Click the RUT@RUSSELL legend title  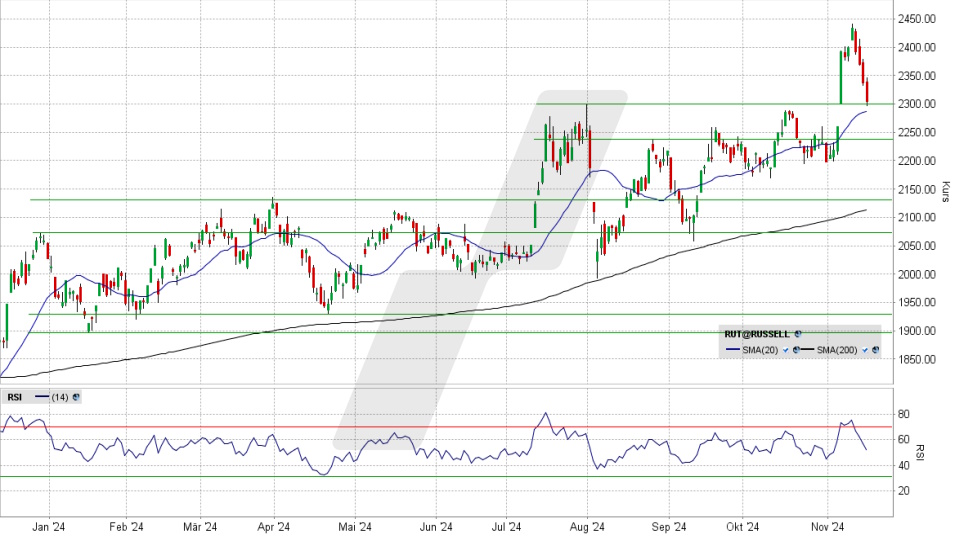(757, 334)
